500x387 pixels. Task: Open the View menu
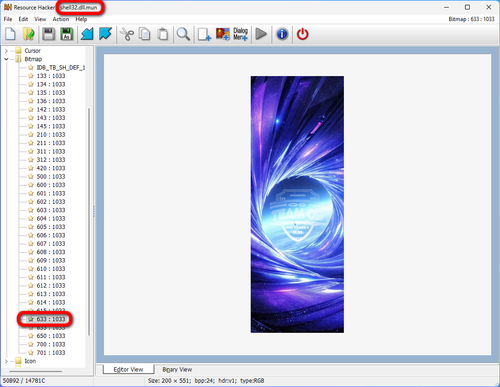(x=40, y=19)
